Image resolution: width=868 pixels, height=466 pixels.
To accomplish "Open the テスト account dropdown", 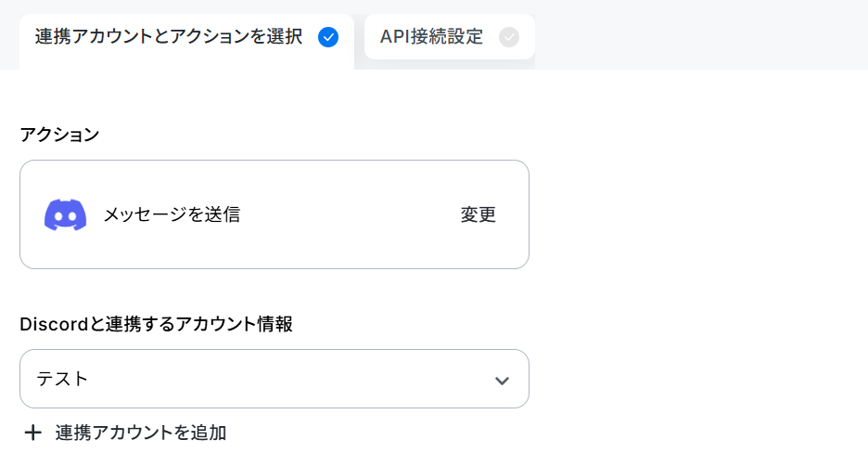I will coord(274,379).
